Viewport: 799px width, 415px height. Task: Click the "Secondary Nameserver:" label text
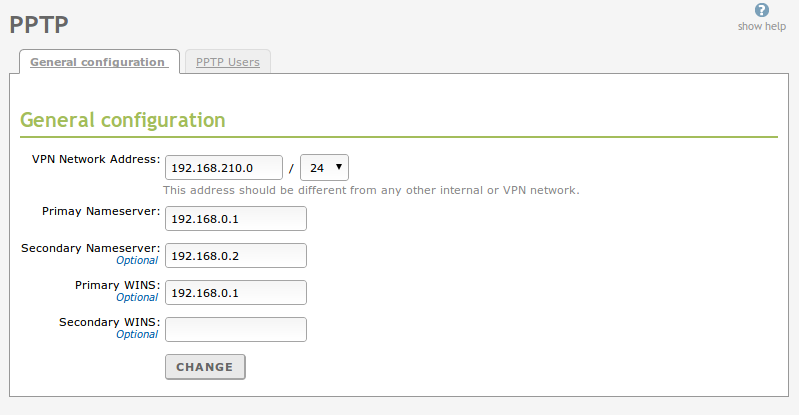(x=90, y=247)
